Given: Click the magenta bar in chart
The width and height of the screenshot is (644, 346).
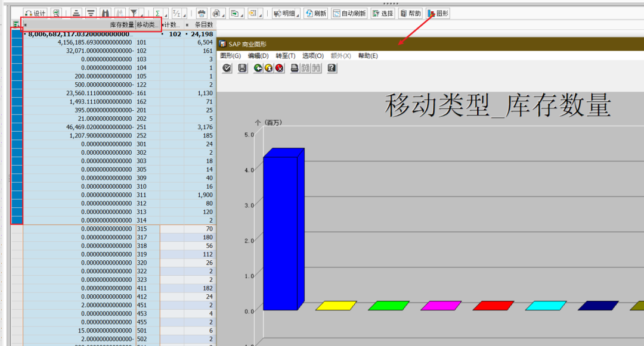Looking at the screenshot, I should tap(441, 306).
